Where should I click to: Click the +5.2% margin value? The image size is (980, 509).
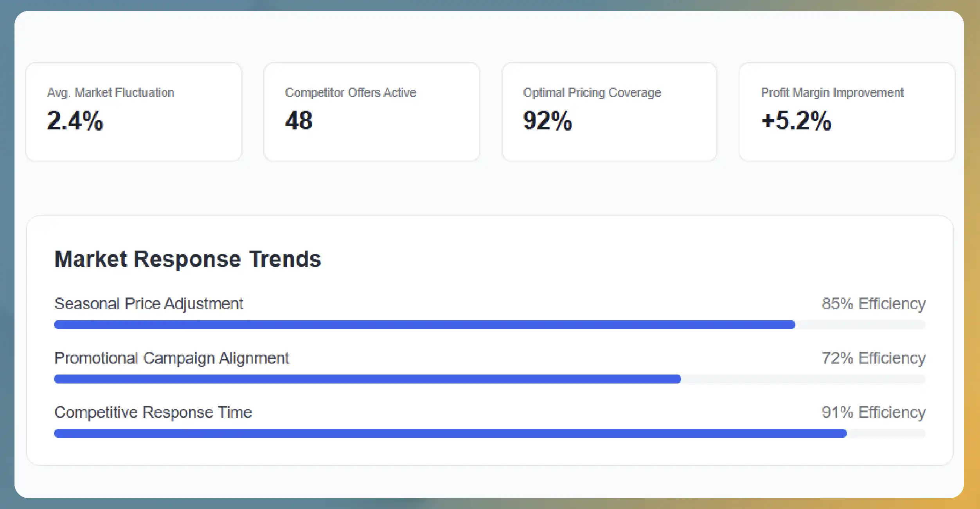click(796, 120)
